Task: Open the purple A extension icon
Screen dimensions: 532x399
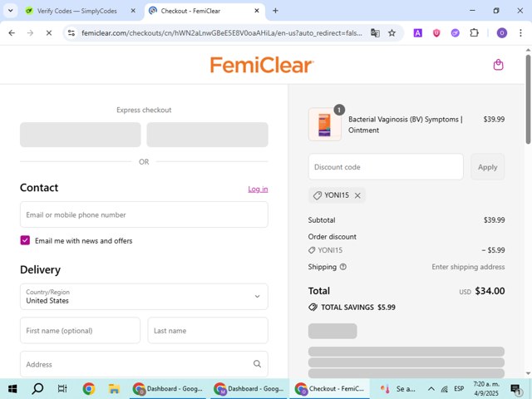Action: (417, 33)
